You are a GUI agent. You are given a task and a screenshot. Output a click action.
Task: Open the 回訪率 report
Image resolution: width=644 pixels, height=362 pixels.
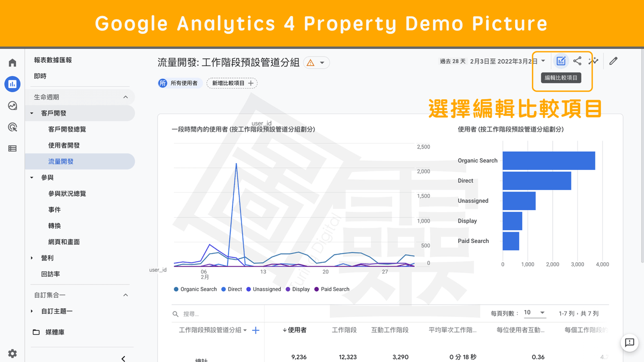coord(50,274)
